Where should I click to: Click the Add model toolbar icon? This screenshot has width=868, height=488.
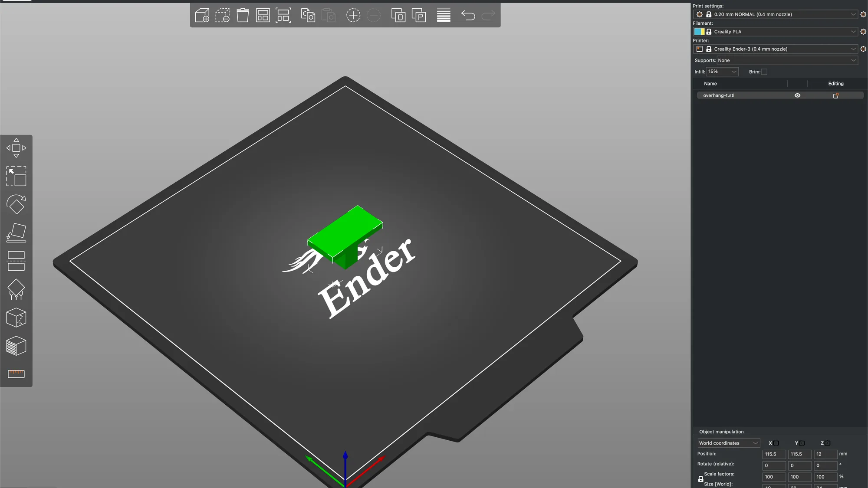click(202, 16)
